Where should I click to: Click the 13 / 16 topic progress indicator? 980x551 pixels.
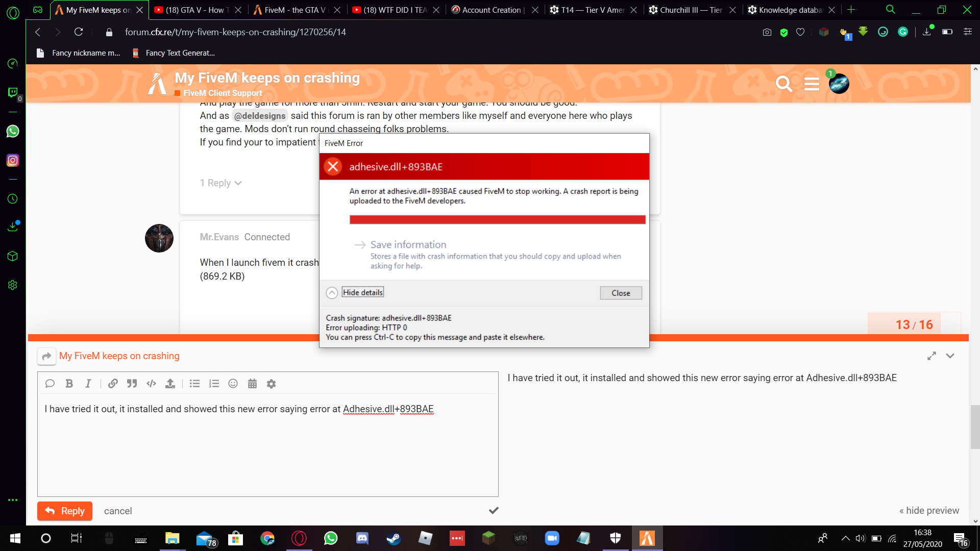[914, 324]
